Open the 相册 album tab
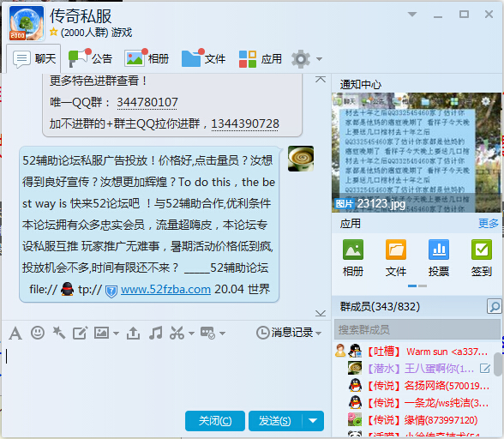Image resolution: width=504 pixels, height=439 pixels. click(147, 59)
